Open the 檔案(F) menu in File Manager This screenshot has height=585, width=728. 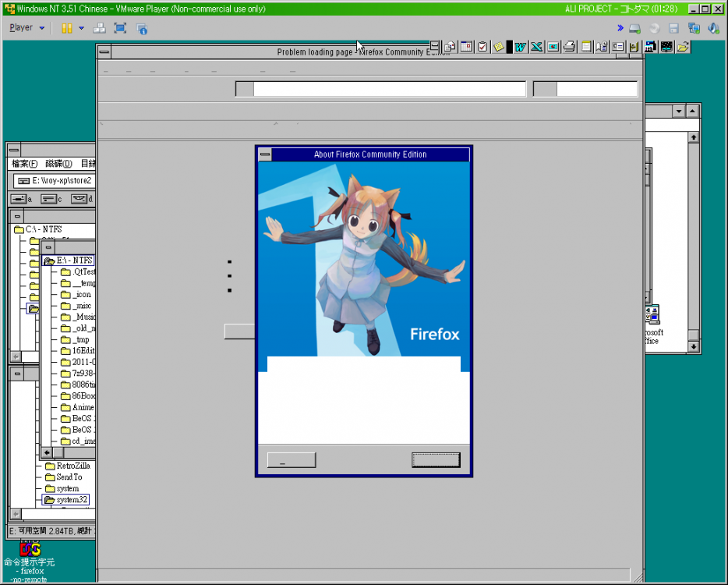click(x=25, y=164)
